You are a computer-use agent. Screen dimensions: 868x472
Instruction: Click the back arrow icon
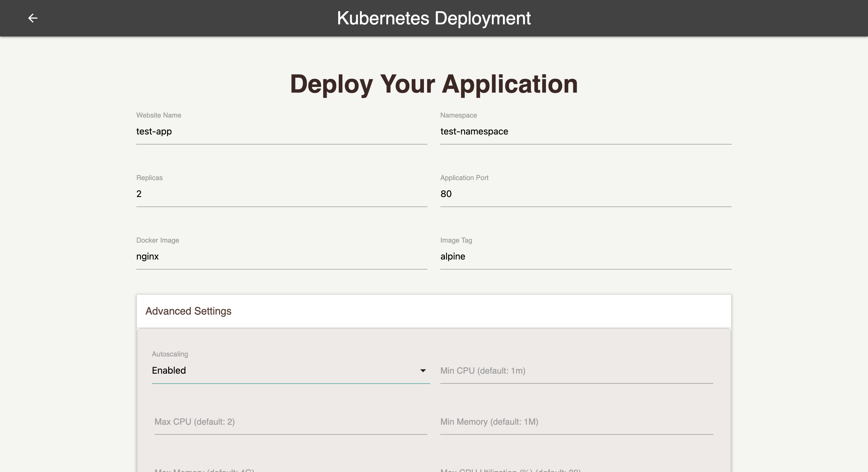point(33,18)
